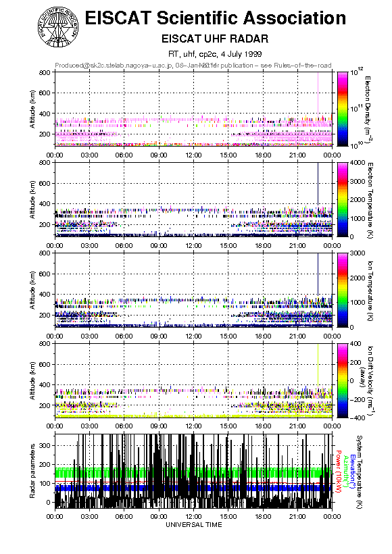Click the tall pink spike in density plot
Screen dimensions: 392x554
tap(318, 95)
